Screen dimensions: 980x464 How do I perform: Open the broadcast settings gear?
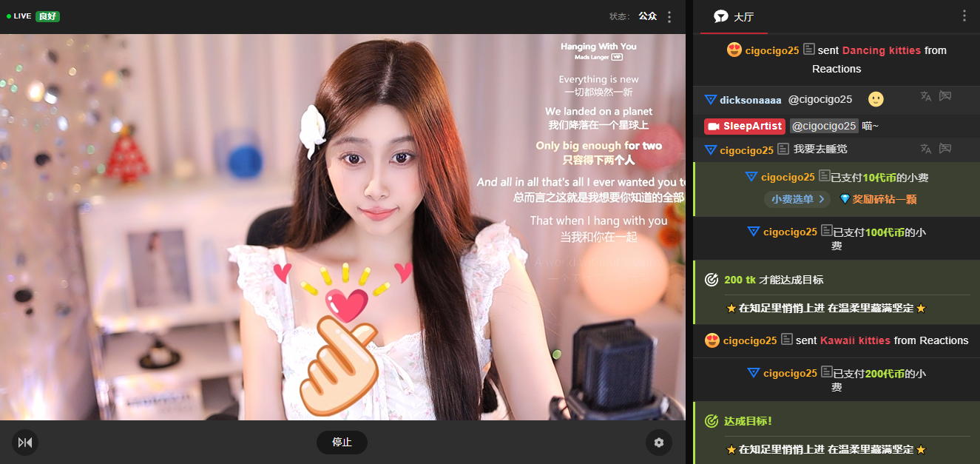point(658,443)
